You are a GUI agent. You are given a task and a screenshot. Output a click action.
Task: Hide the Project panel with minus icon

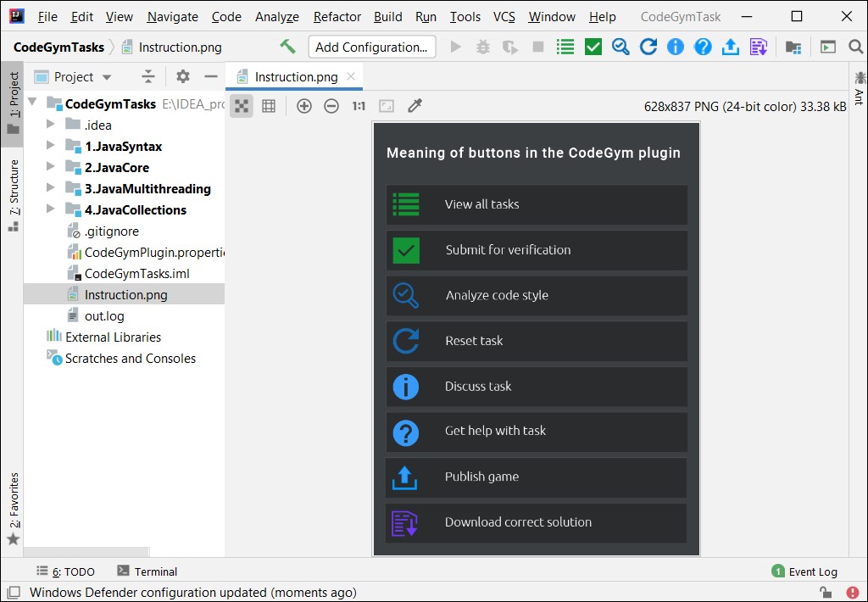click(x=211, y=76)
